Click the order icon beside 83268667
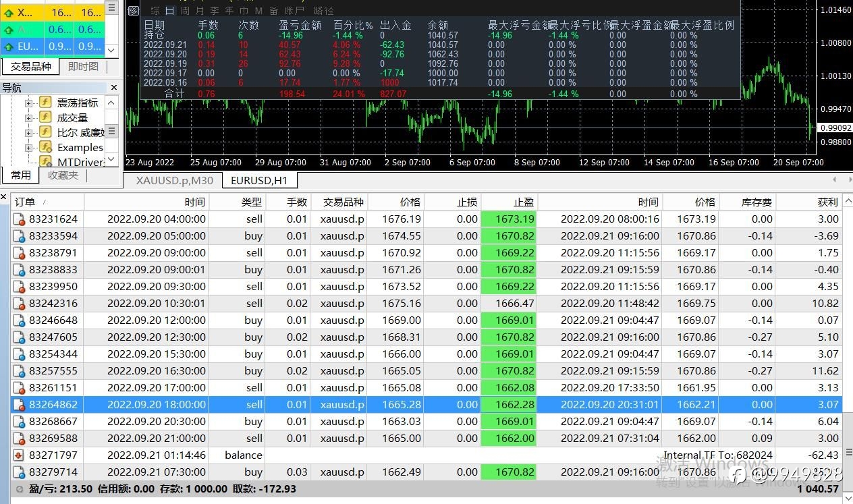The image size is (853, 504). (x=20, y=422)
